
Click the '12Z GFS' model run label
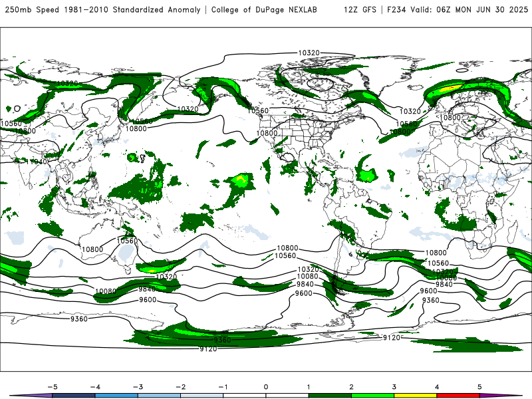point(360,9)
